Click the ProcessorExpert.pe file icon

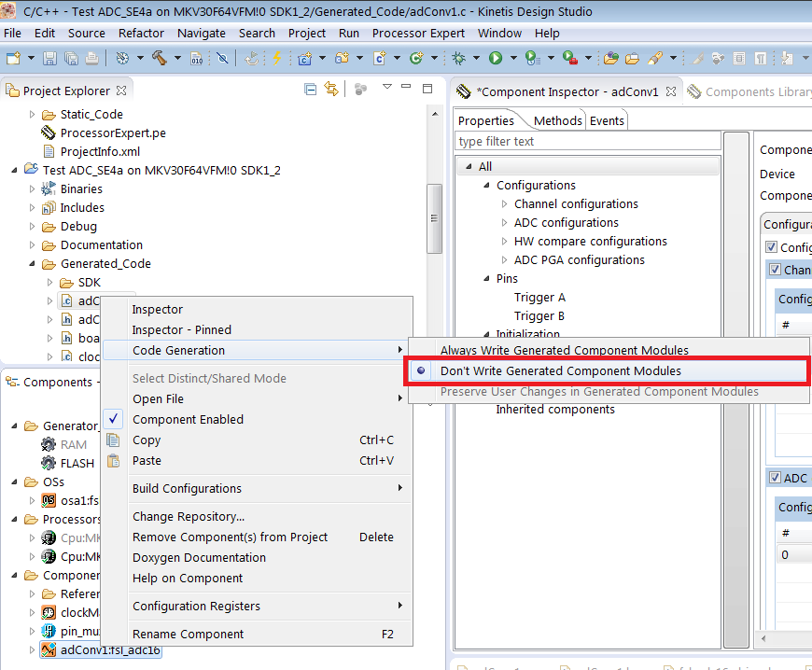coord(49,133)
